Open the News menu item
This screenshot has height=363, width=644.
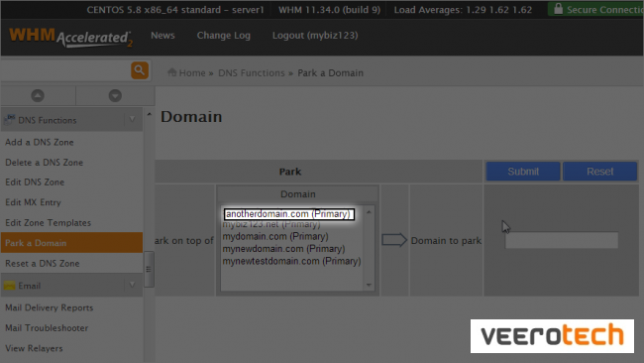click(x=162, y=36)
